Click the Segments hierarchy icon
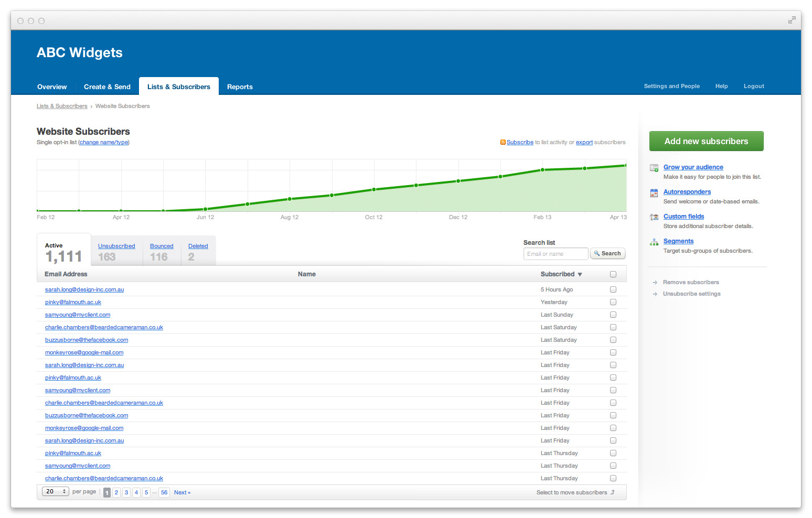 654,242
